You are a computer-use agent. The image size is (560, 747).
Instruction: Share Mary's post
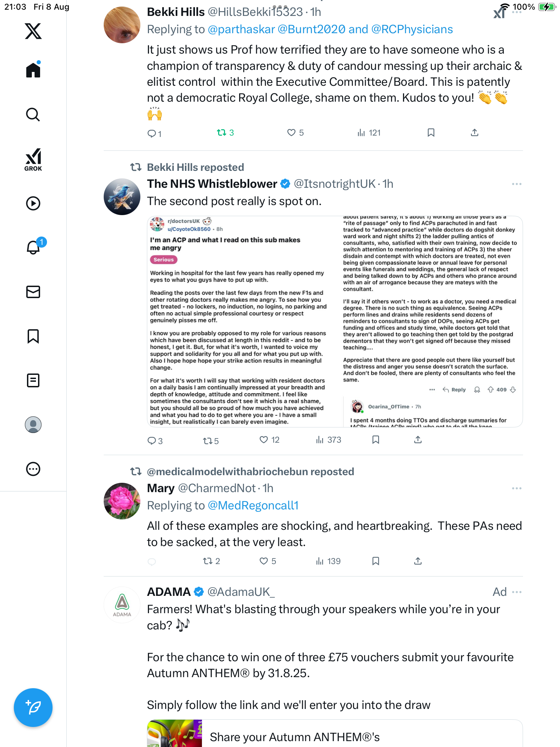(x=418, y=561)
